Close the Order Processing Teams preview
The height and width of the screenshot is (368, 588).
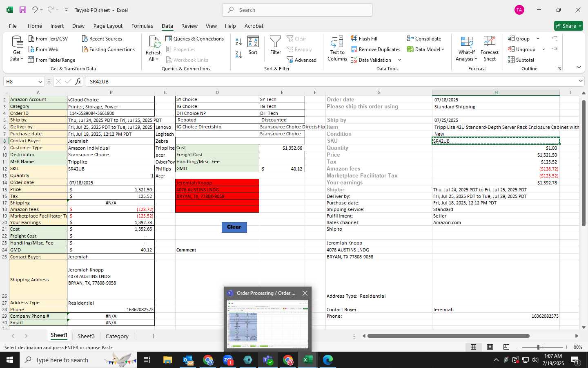305,293
